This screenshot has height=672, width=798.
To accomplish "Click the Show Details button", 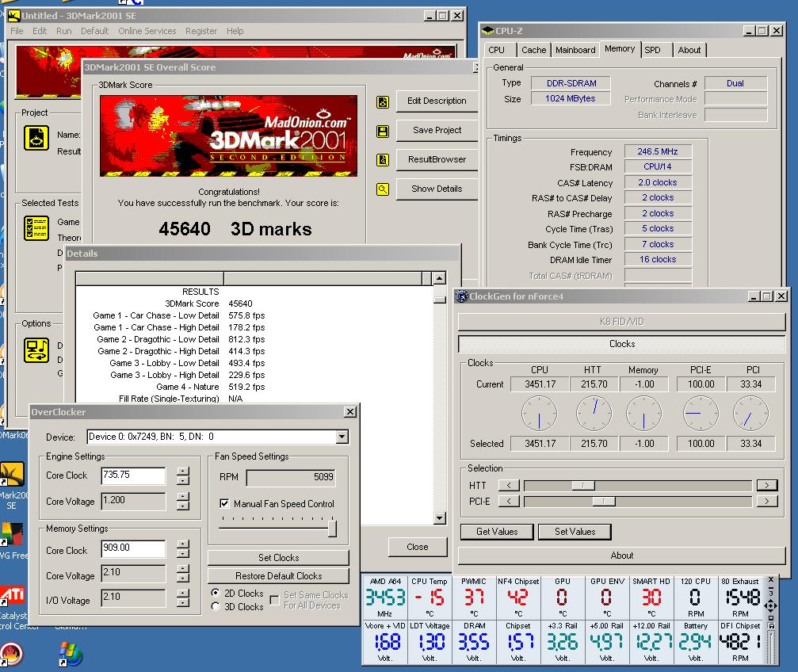I will click(x=437, y=189).
